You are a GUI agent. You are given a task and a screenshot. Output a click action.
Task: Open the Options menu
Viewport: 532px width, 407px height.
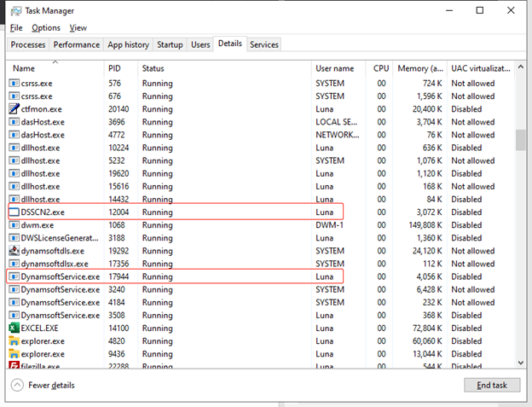tap(45, 28)
